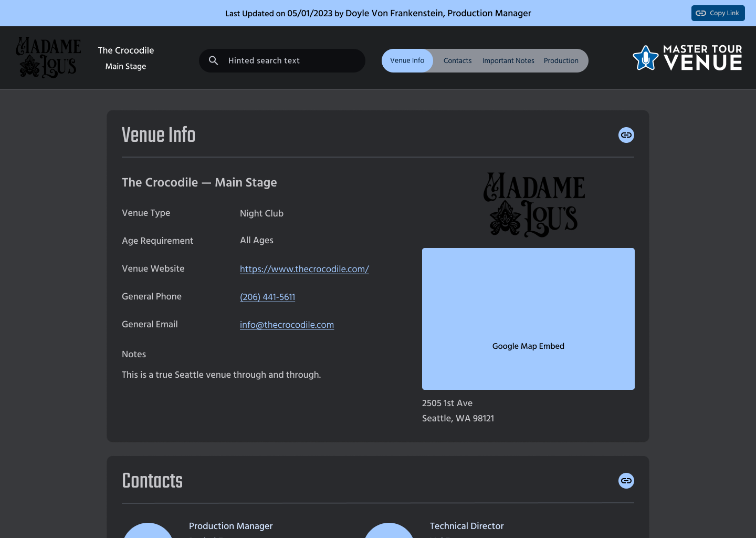Viewport: 756px width, 538px height.
Task: Click the 'General Phone' field label
Action: coord(152,296)
